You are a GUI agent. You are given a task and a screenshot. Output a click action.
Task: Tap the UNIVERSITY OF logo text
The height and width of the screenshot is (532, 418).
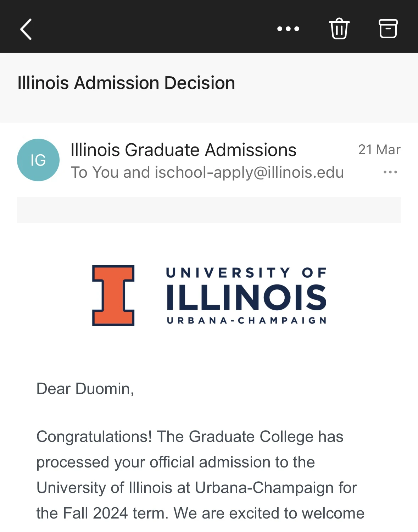246,272
